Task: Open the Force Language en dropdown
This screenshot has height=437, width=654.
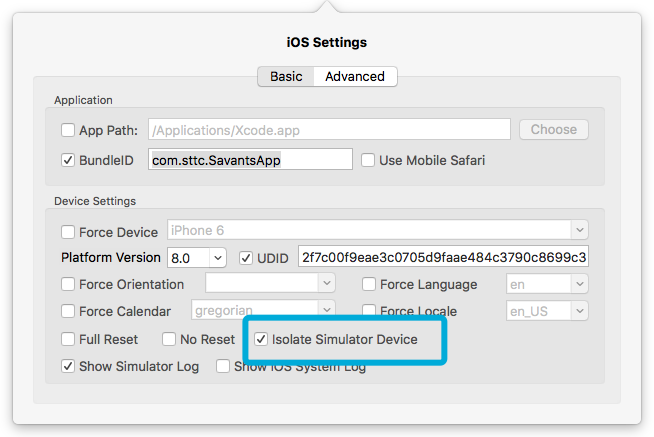Action: point(547,284)
